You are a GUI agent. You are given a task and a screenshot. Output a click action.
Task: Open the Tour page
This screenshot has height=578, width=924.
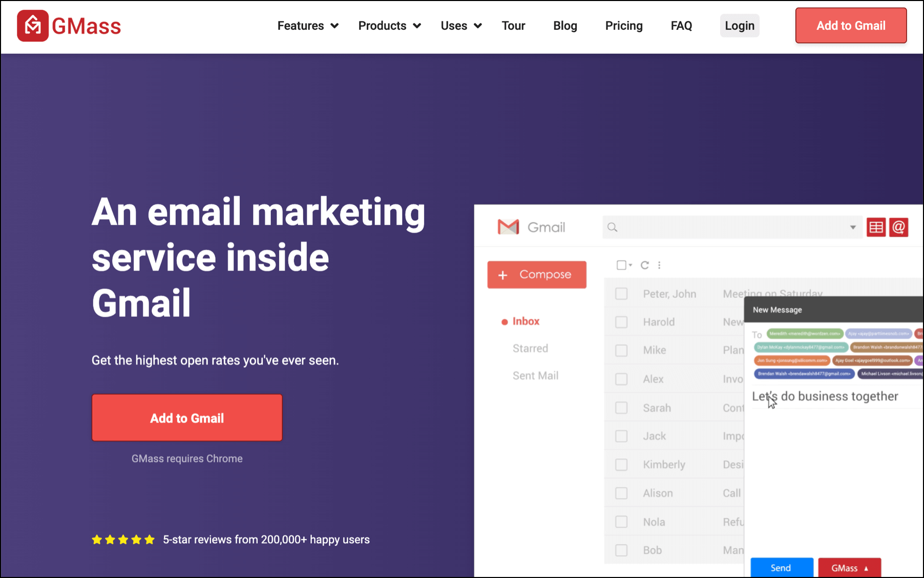(x=513, y=26)
